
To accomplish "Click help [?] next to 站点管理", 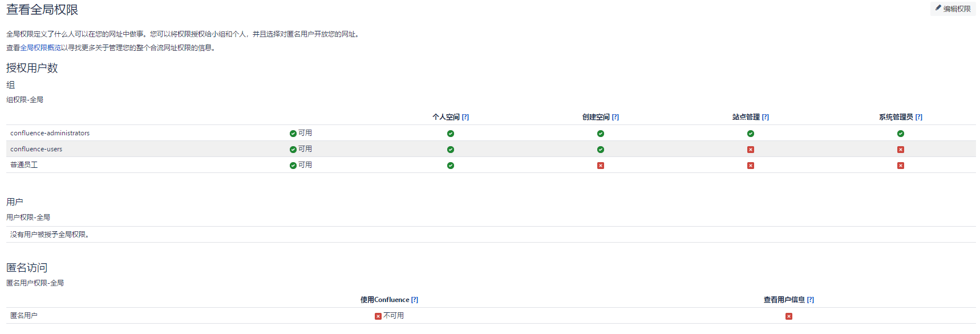I will (766, 117).
